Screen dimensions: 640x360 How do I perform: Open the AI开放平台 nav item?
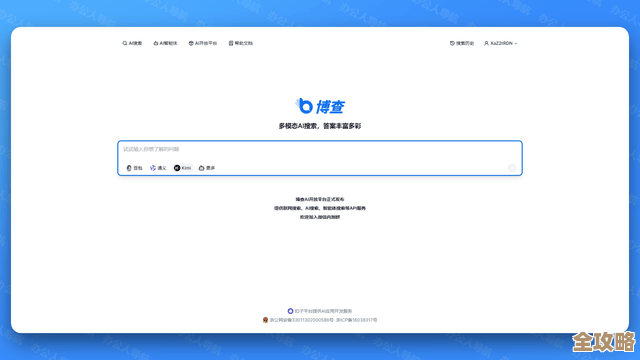pyautogui.click(x=203, y=43)
